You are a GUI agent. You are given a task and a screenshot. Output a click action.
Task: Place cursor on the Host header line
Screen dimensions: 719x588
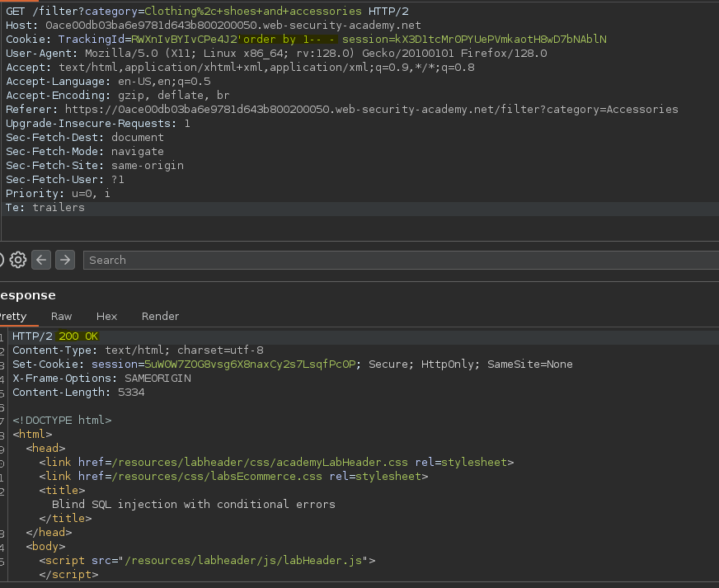(214, 26)
